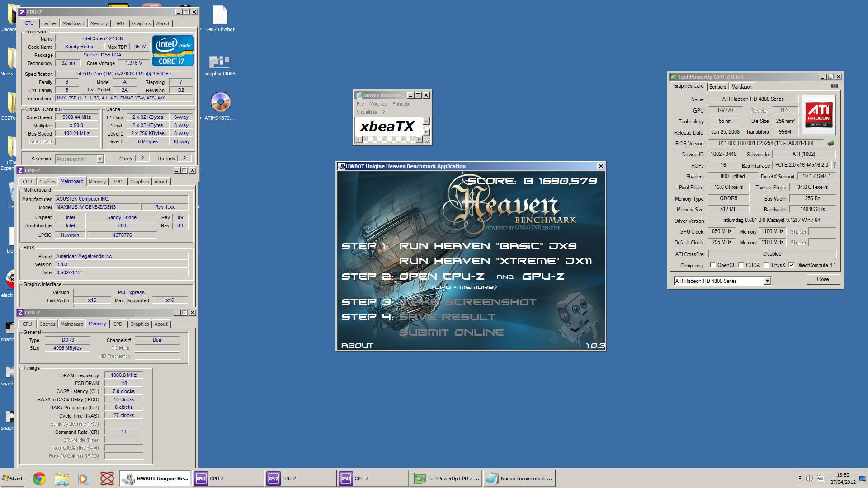The width and height of the screenshot is (868, 488).
Task: Open the SPD tab in top CPU-Z
Action: coord(119,23)
